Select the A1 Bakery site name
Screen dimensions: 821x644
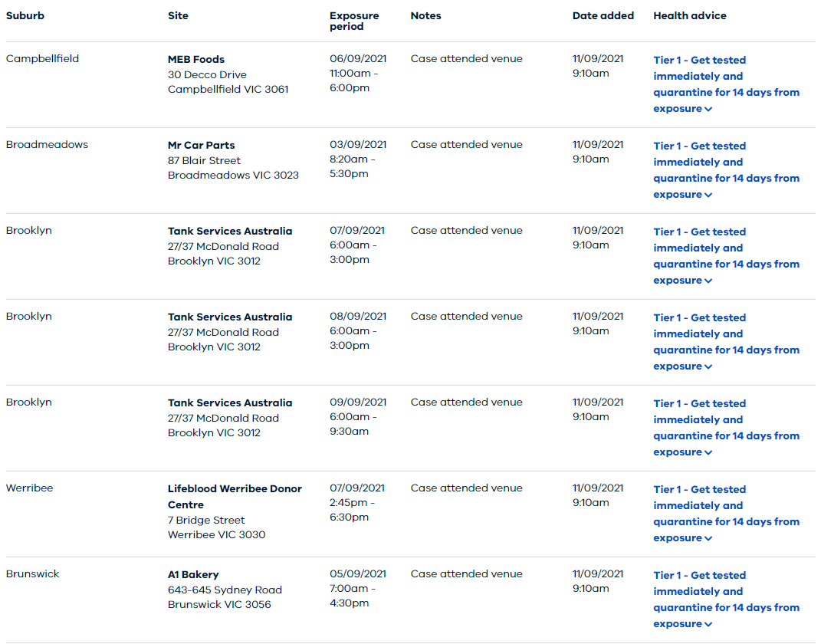pos(193,574)
